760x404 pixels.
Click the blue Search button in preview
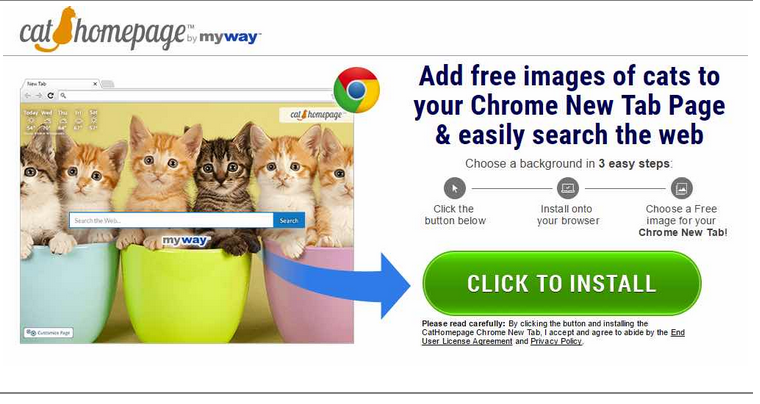(289, 220)
